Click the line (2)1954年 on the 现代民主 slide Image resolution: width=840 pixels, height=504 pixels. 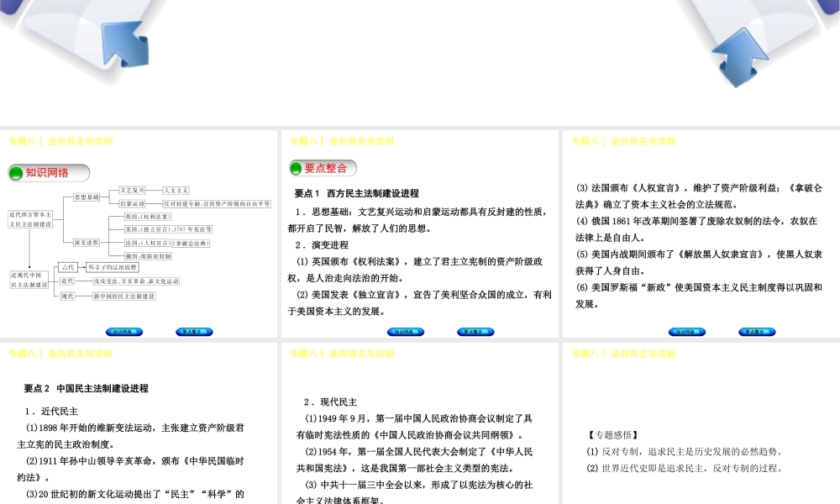click(415, 460)
